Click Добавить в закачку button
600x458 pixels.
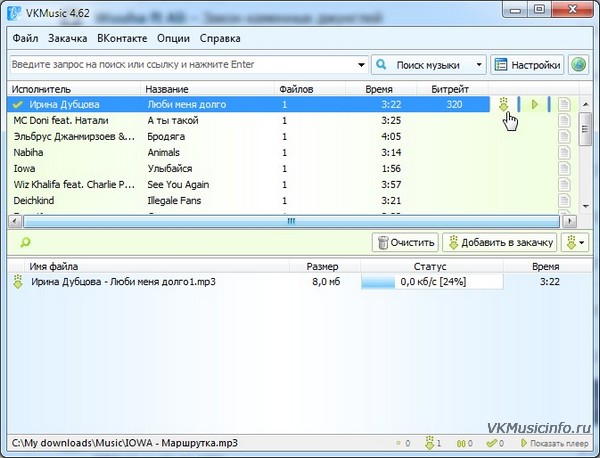[x=500, y=242]
